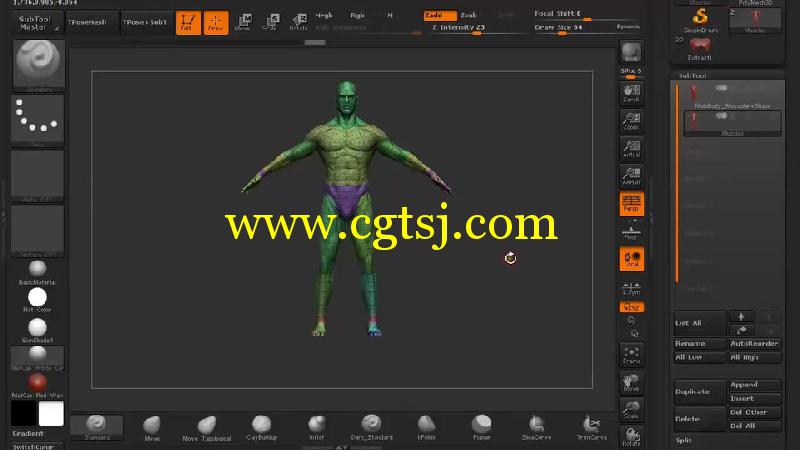
Task: Click the Zoom canvas icon
Action: pos(631,121)
